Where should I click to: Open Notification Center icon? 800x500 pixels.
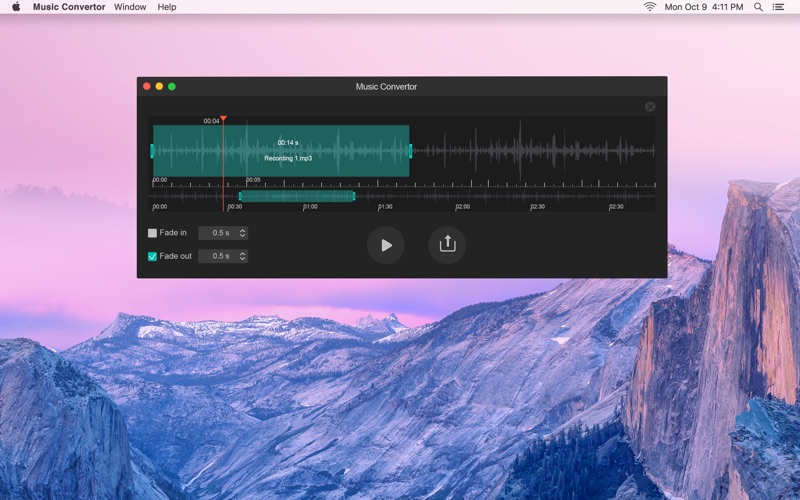(778, 7)
